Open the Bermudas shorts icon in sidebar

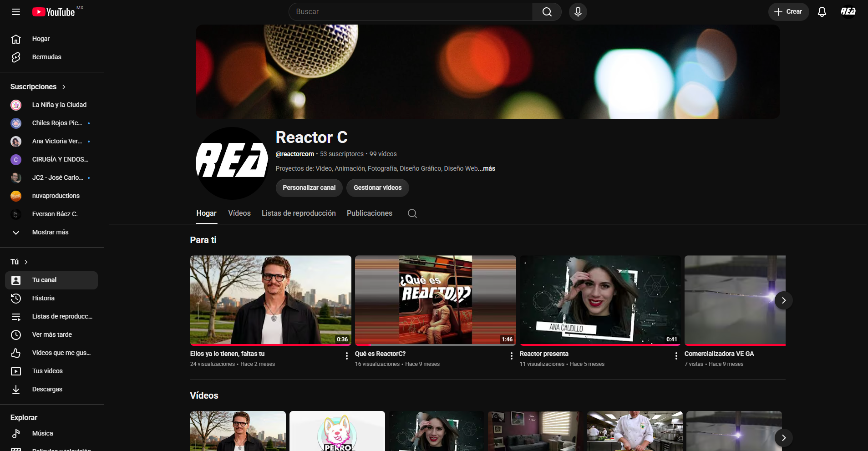(x=16, y=57)
